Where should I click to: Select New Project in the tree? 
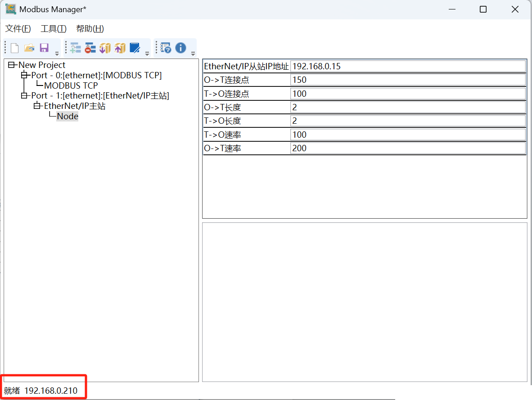tap(42, 65)
